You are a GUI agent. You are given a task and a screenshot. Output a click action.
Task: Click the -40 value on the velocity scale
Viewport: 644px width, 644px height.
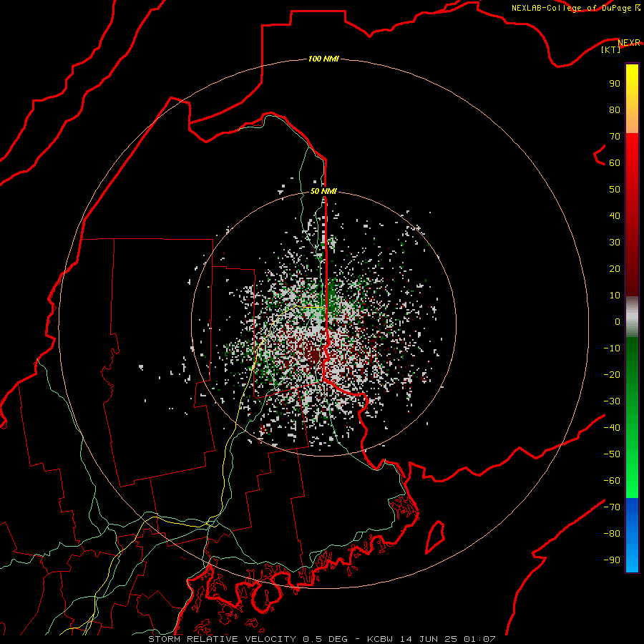click(x=612, y=428)
